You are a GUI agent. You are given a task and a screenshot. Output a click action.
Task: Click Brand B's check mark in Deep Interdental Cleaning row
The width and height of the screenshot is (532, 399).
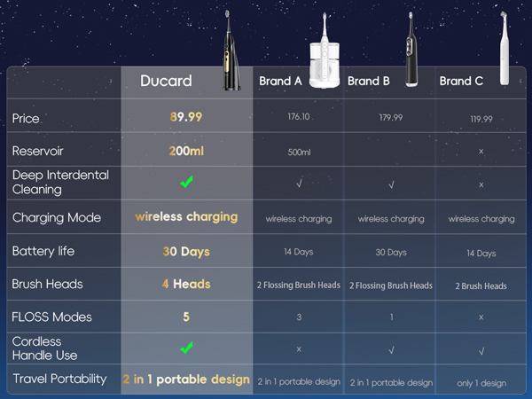point(391,184)
